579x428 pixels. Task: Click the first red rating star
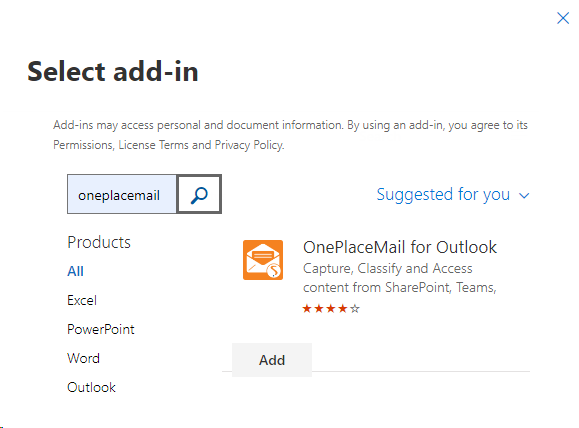(x=307, y=308)
